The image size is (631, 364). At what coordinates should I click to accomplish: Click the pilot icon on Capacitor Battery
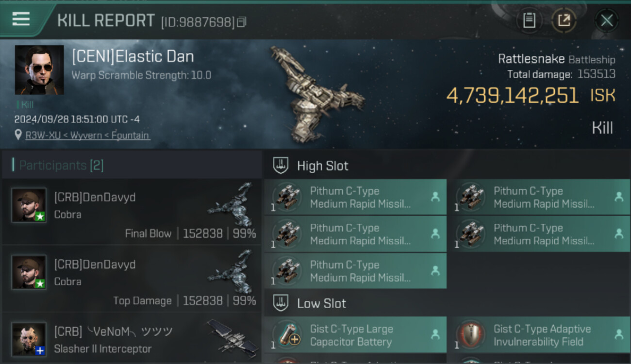(x=435, y=334)
